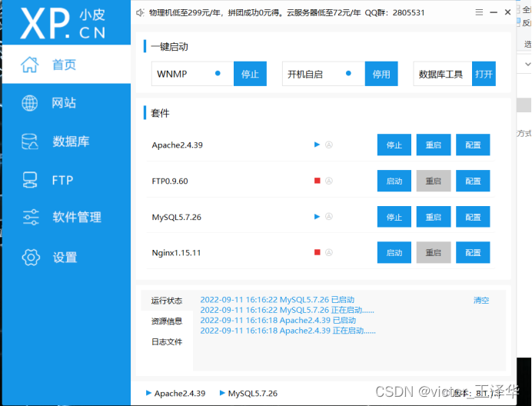
Task: Click the greyed 重启 for Nginx1.15.11
Action: tap(434, 252)
